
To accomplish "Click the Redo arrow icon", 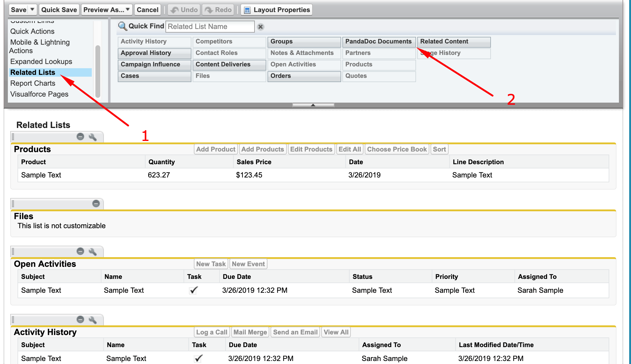I will click(x=209, y=10).
